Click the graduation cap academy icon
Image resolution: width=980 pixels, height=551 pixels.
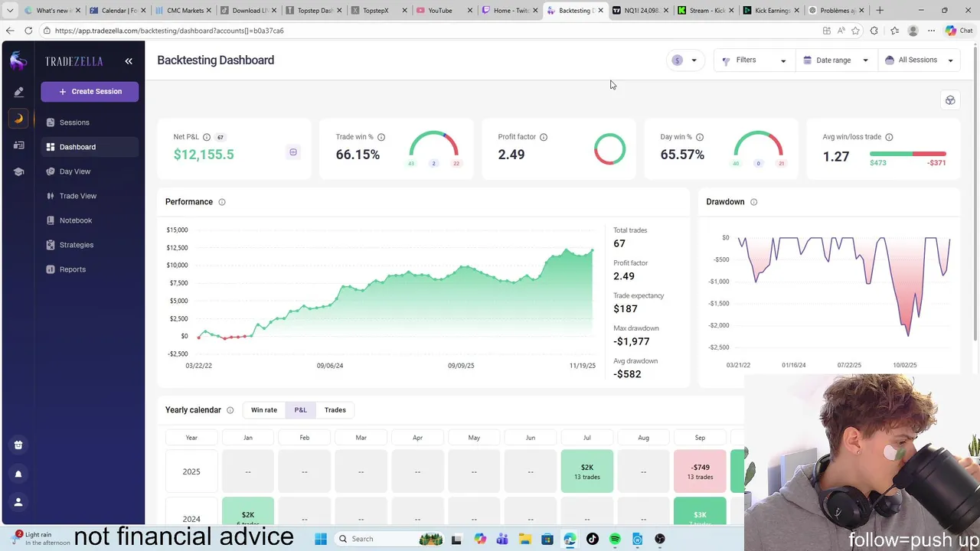(18, 172)
